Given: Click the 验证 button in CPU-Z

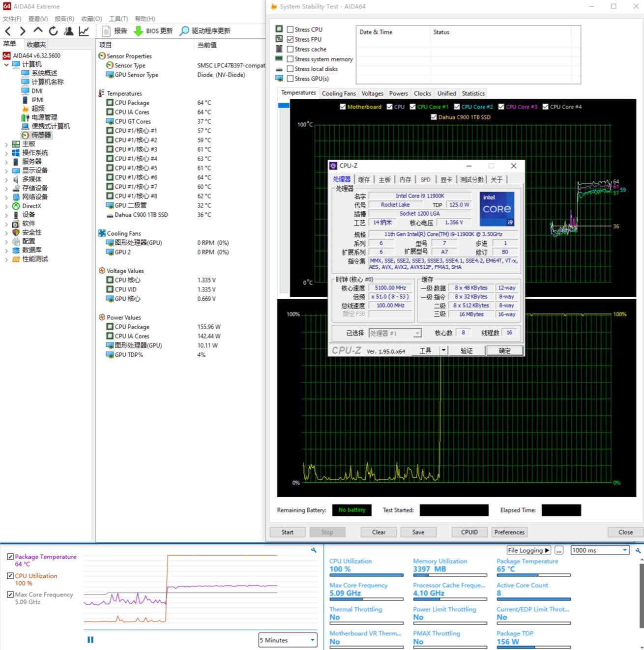Looking at the screenshot, I should pos(467,351).
